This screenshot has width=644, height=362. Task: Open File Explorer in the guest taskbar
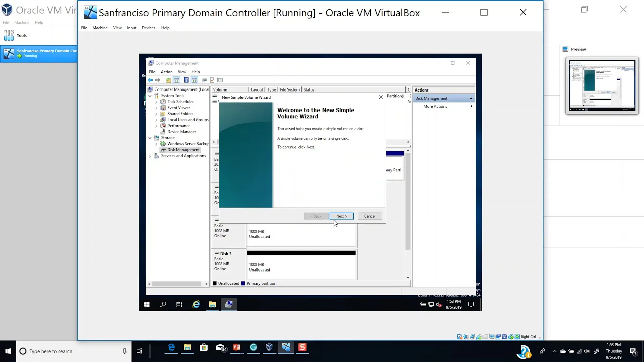click(212, 304)
